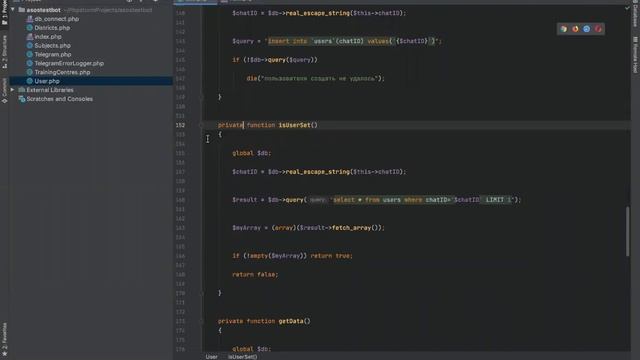640x360 pixels.
Task: Select index.php in project tree
Action: tap(47, 37)
